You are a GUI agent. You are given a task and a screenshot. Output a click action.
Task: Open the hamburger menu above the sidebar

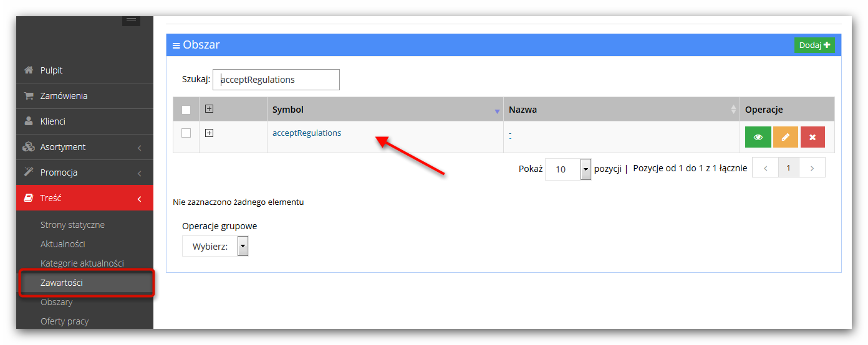pyautogui.click(x=131, y=21)
